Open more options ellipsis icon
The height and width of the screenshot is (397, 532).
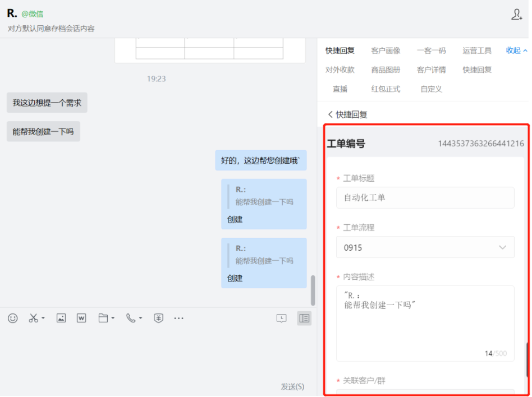179,318
